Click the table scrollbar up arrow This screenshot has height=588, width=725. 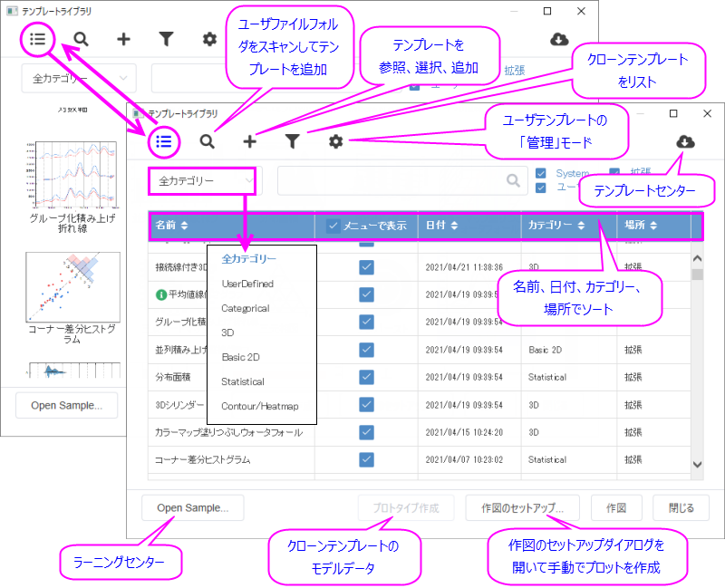tap(697, 258)
